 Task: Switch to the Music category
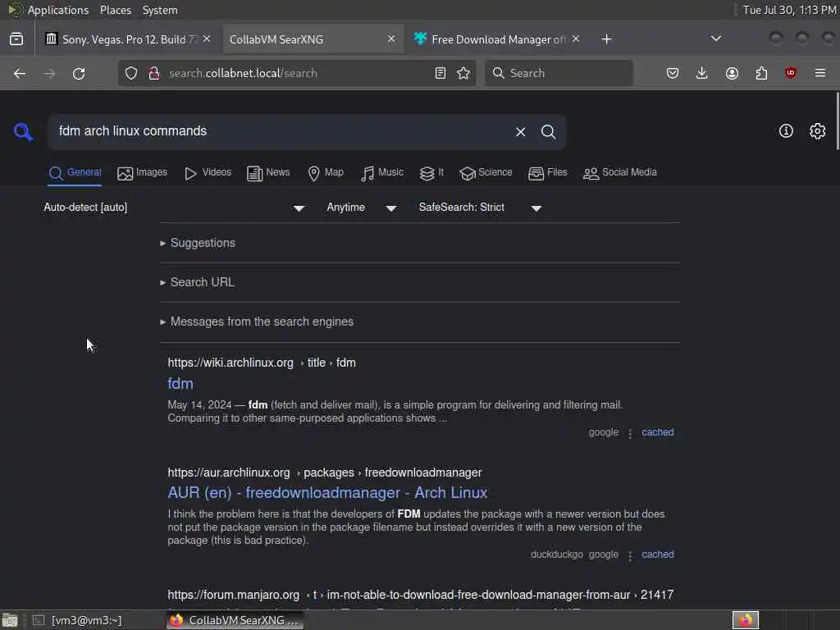(x=382, y=172)
